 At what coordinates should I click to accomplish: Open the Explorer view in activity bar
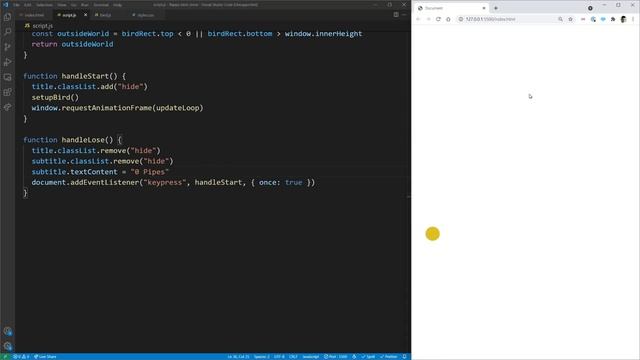[7, 17]
